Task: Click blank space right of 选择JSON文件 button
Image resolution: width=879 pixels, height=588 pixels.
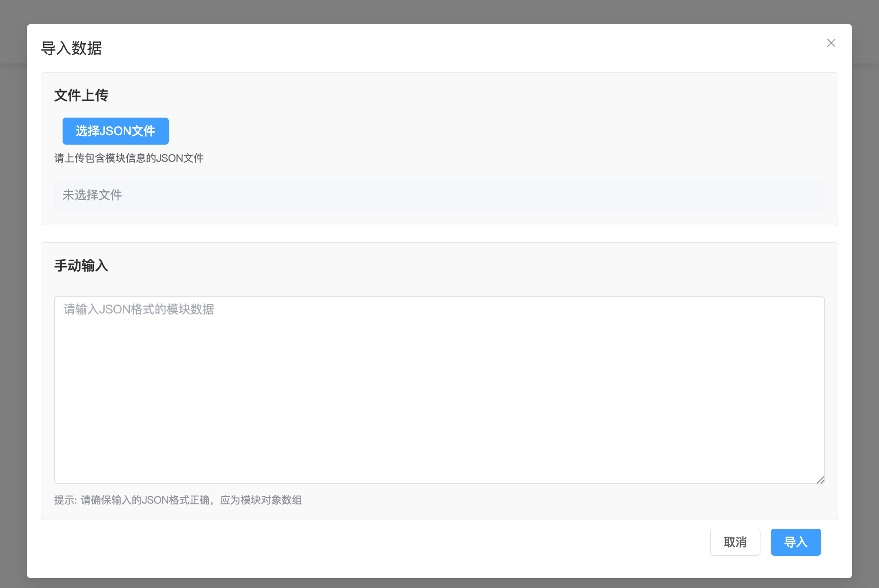Action: 427,131
